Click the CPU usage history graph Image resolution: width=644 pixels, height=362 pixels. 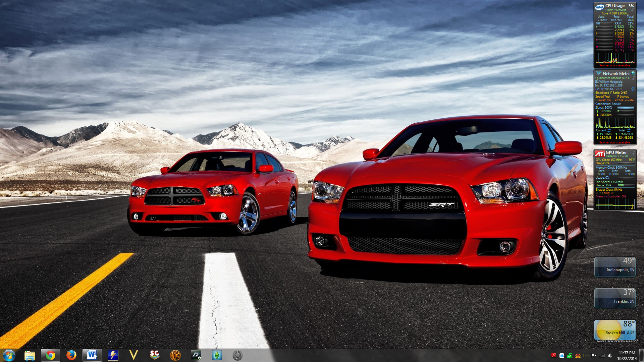click(615, 58)
